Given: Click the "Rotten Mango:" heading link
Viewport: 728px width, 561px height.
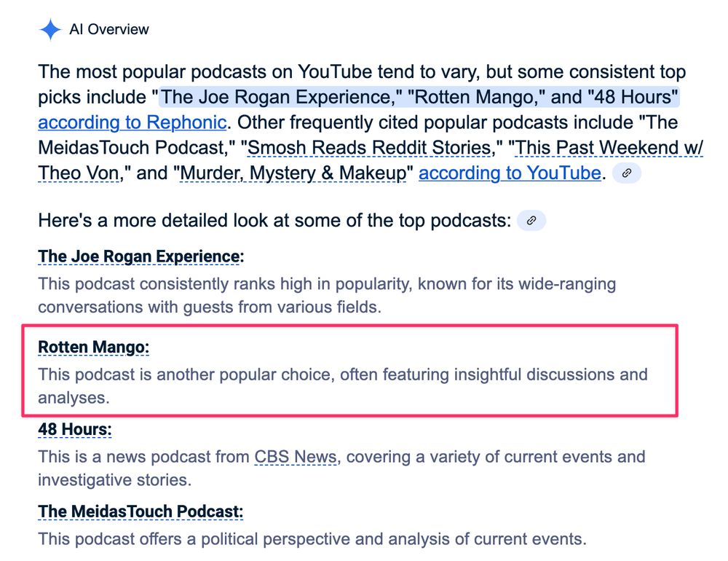Looking at the screenshot, I should pos(93,348).
